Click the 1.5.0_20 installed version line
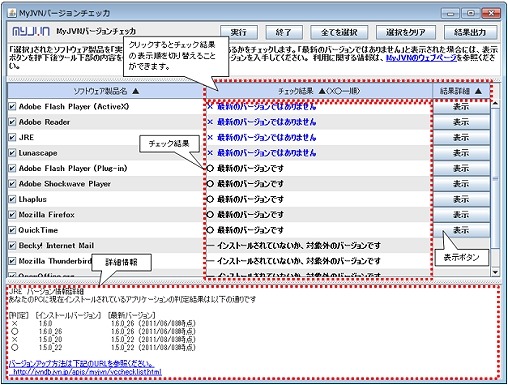The height and width of the screenshot is (385, 508). click(x=50, y=339)
